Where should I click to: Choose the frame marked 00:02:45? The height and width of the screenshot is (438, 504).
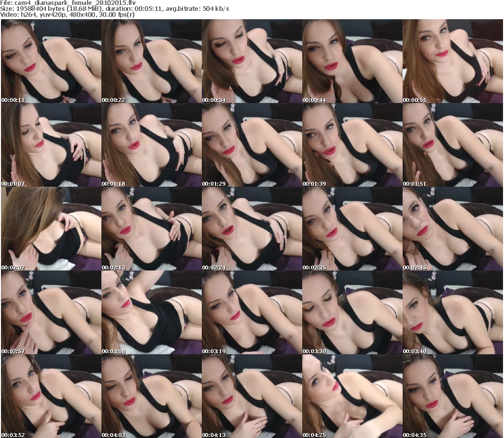tap(453, 229)
